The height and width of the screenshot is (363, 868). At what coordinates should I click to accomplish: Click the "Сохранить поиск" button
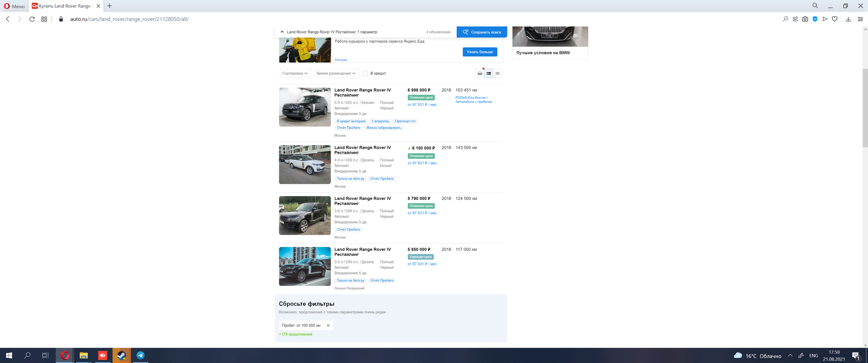[481, 32]
